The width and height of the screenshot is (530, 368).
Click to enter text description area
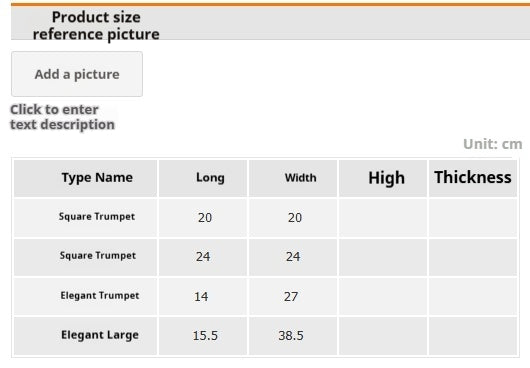pyautogui.click(x=63, y=117)
